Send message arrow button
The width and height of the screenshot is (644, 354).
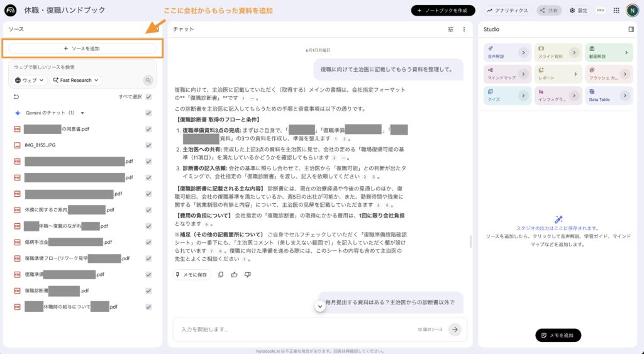point(455,329)
